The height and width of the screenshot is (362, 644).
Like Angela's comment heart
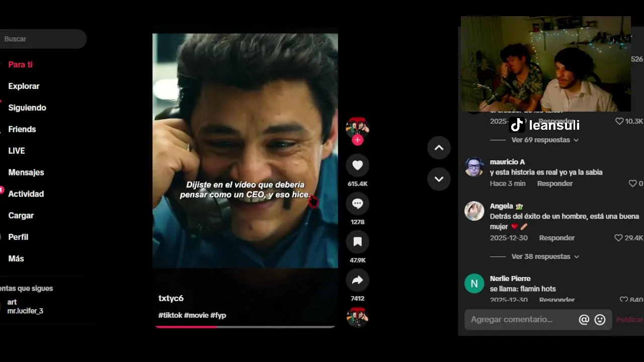tap(618, 238)
